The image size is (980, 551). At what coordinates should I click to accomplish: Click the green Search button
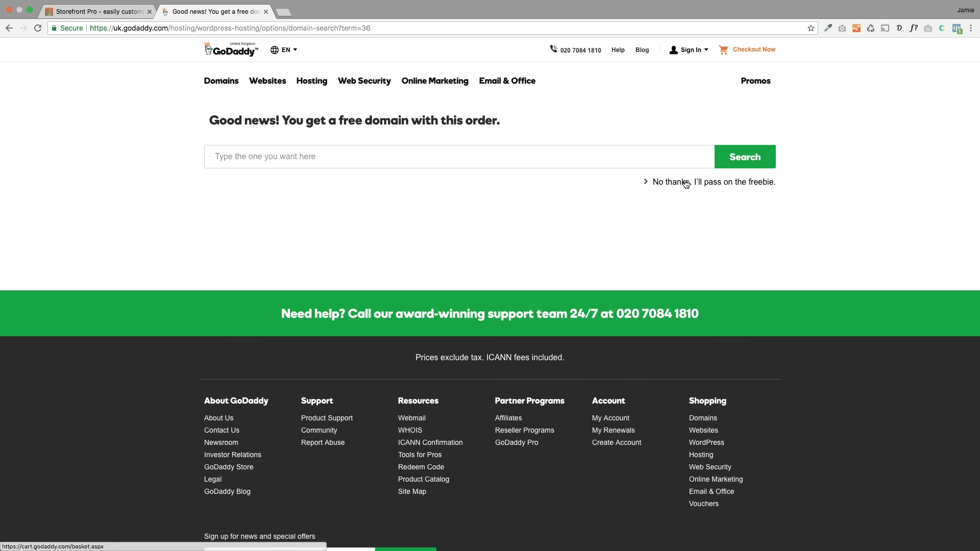click(745, 157)
